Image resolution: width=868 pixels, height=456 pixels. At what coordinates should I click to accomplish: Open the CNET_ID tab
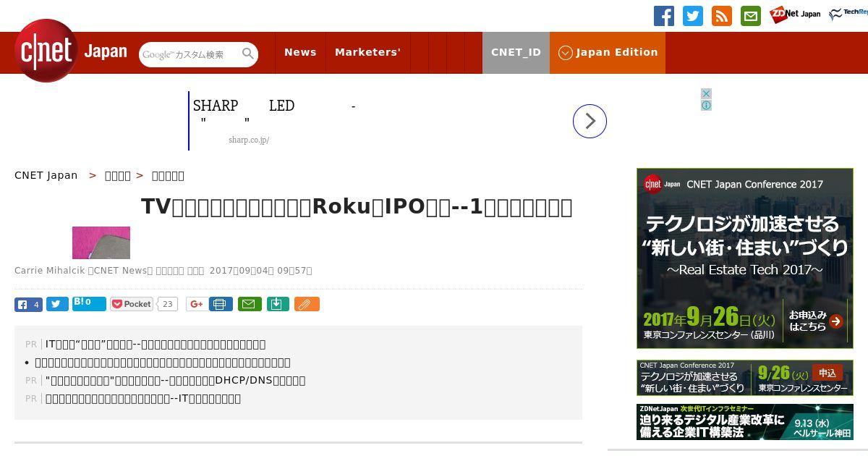(516, 52)
